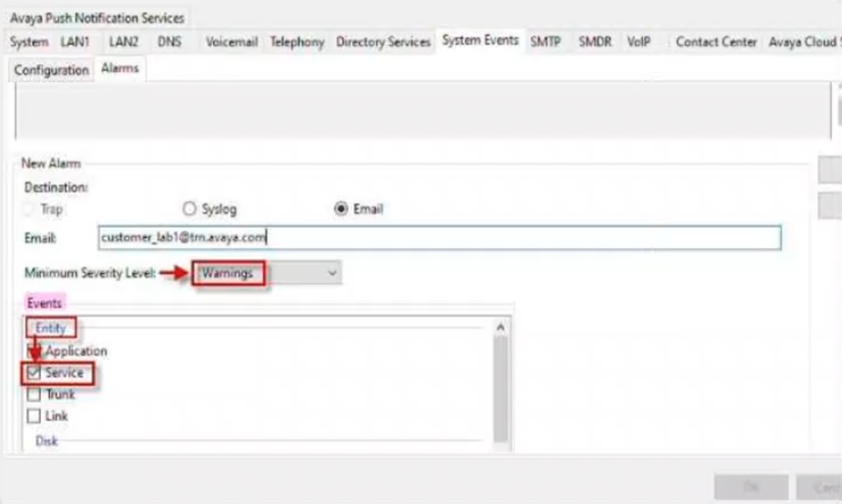Toggle the Application entity checkbox
This screenshot has height=504, width=842.
pyautogui.click(x=34, y=351)
